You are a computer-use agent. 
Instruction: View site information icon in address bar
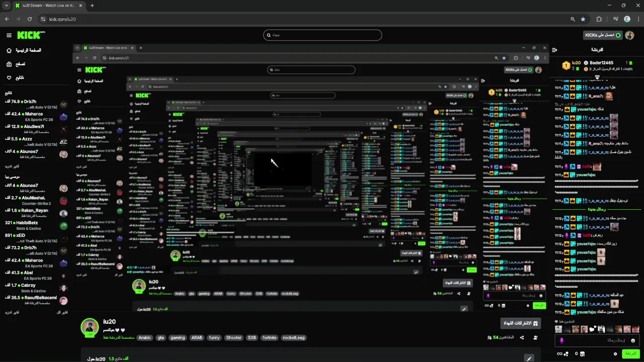pyautogui.click(x=43, y=19)
